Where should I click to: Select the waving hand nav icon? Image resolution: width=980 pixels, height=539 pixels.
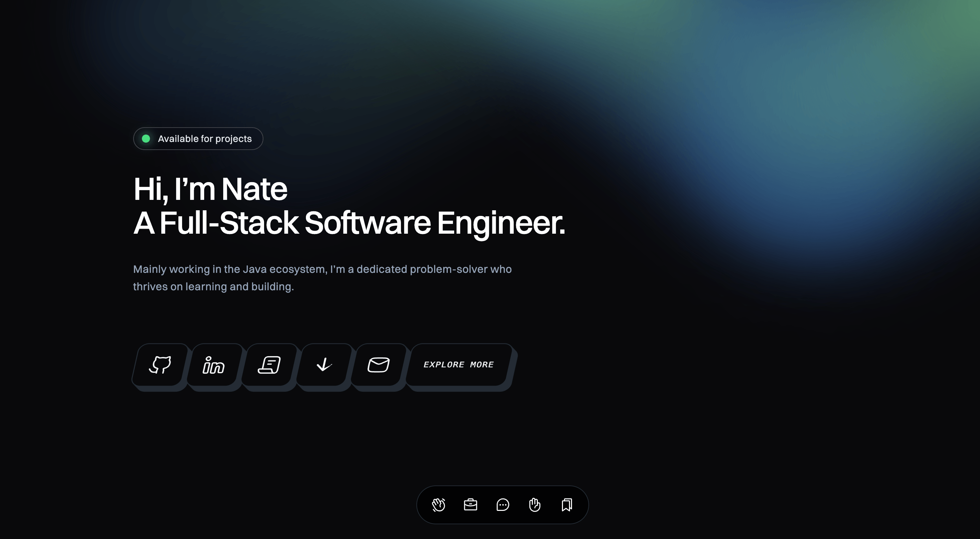[439, 505]
